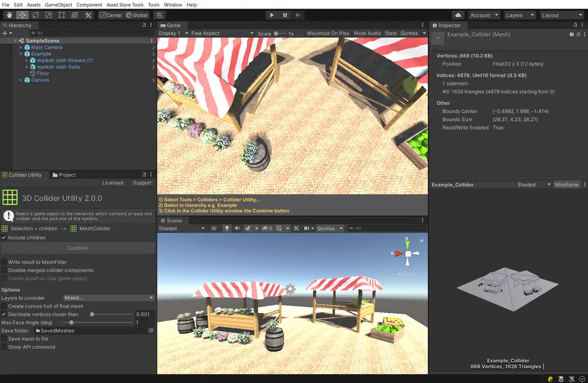Click the grid snapping icon in main toolbar
Image resolution: width=588 pixels, height=383 pixels.
pos(160,15)
